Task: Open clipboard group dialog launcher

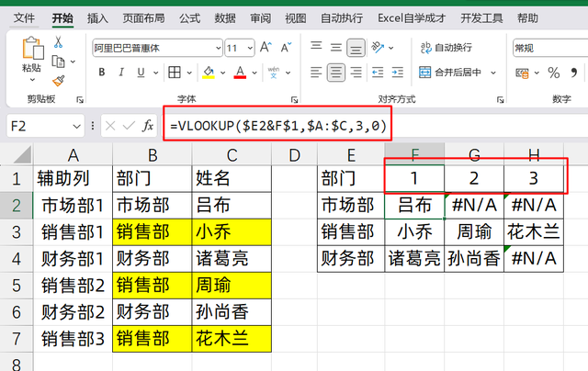Action: (x=80, y=100)
